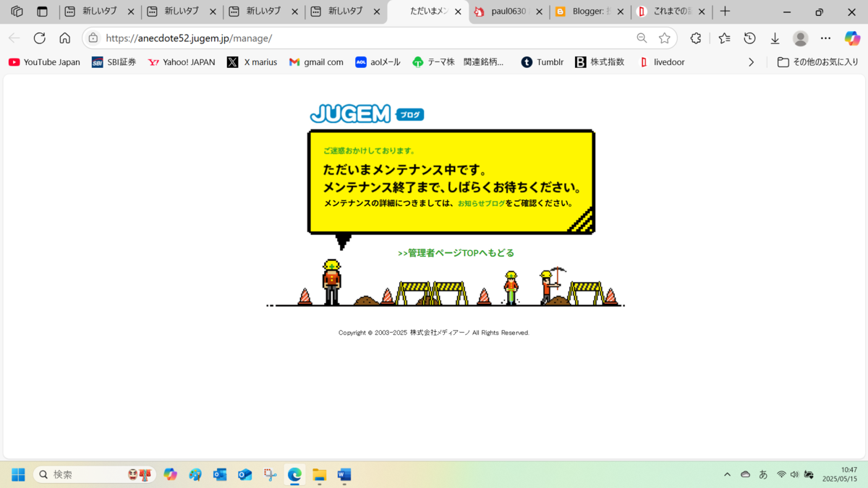Toggle the あ IME input mode indicator
868x488 pixels.
763,474
